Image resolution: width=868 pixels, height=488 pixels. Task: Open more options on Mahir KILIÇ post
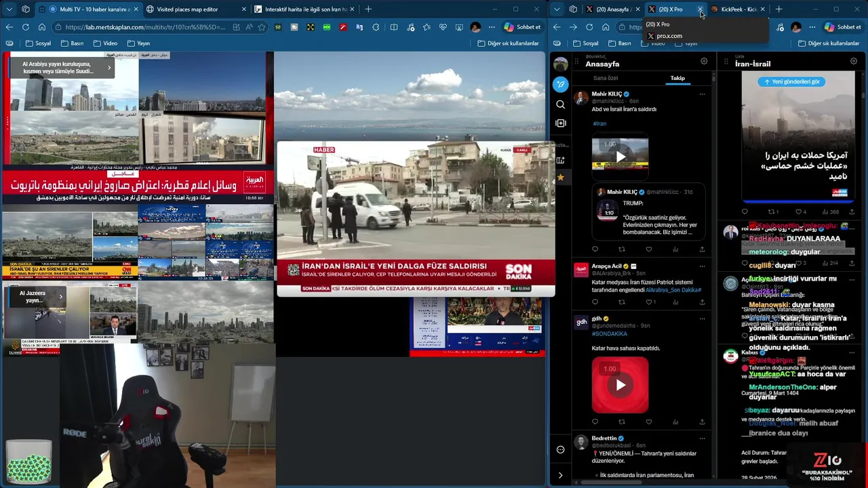(702, 94)
